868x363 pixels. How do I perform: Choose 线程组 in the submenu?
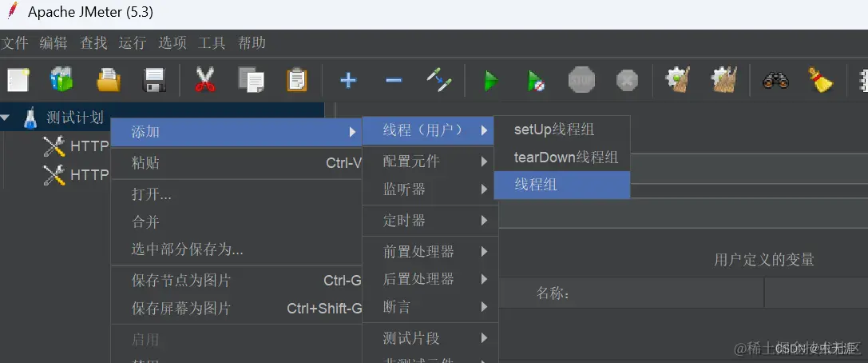tap(562, 185)
